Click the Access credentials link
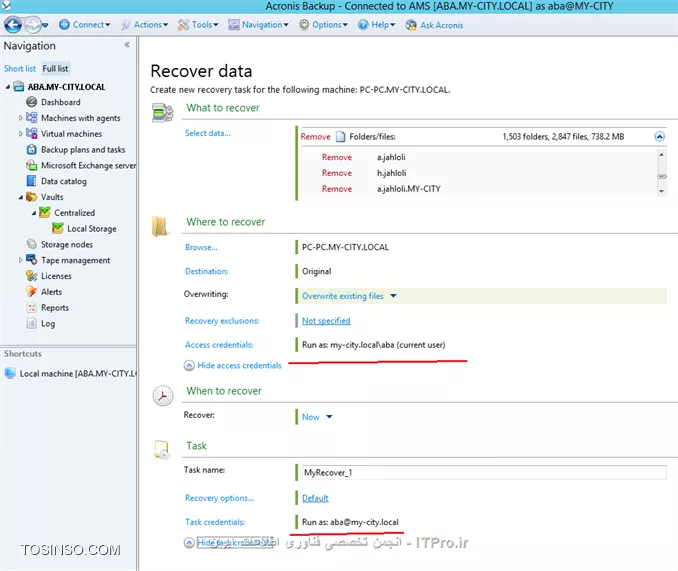The width and height of the screenshot is (678, 571). coord(219,345)
